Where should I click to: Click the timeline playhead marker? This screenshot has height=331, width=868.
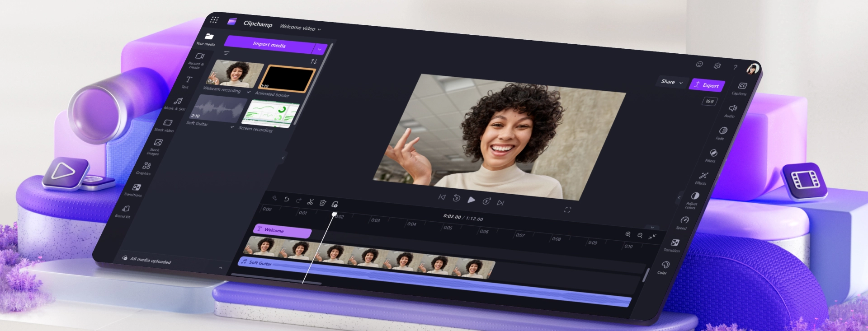tap(335, 214)
